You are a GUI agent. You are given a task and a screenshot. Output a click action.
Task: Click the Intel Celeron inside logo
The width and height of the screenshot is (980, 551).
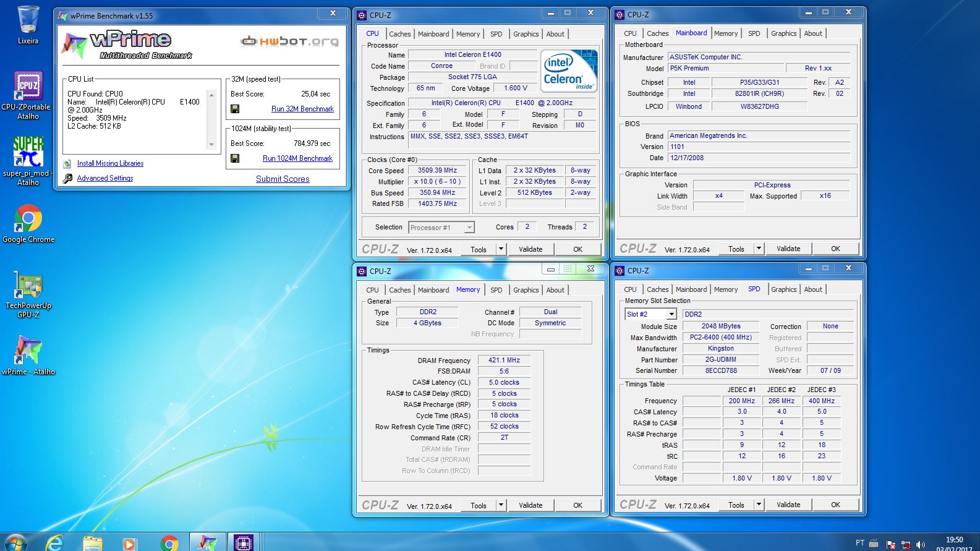tap(569, 70)
